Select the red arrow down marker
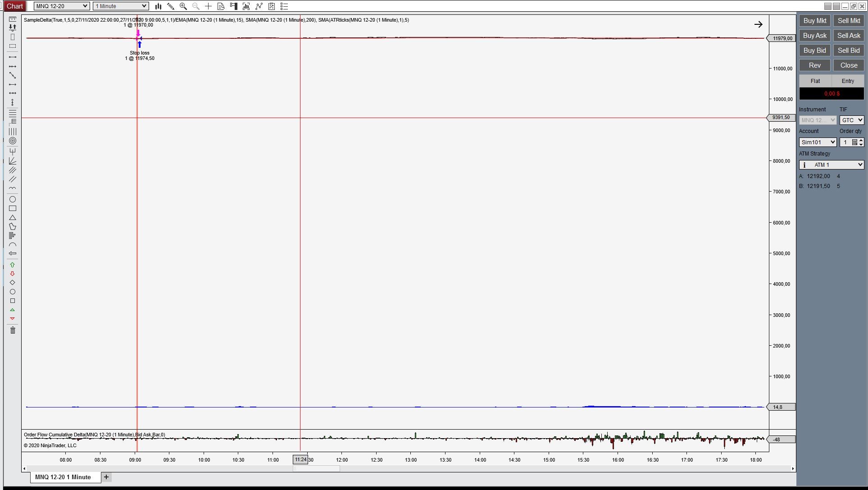Viewport: 868px width, 490px height. pyautogui.click(x=13, y=274)
